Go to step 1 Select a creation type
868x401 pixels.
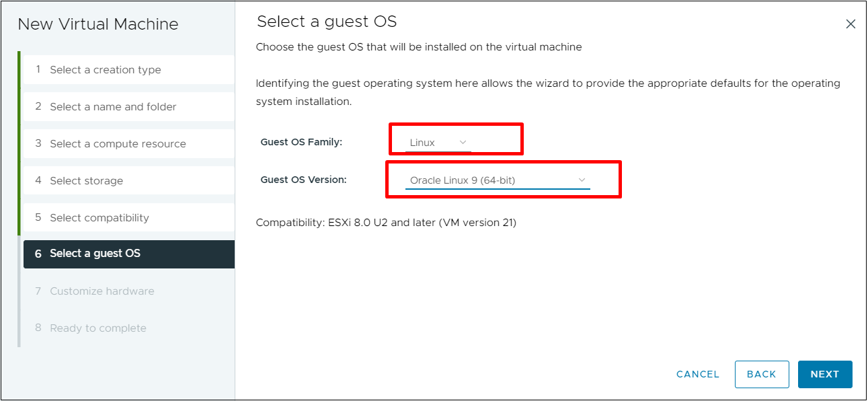click(x=106, y=70)
